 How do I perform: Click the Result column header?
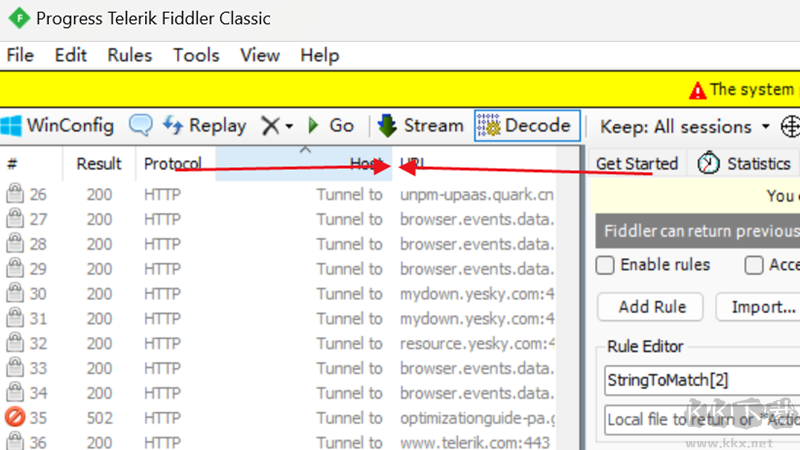coord(99,164)
